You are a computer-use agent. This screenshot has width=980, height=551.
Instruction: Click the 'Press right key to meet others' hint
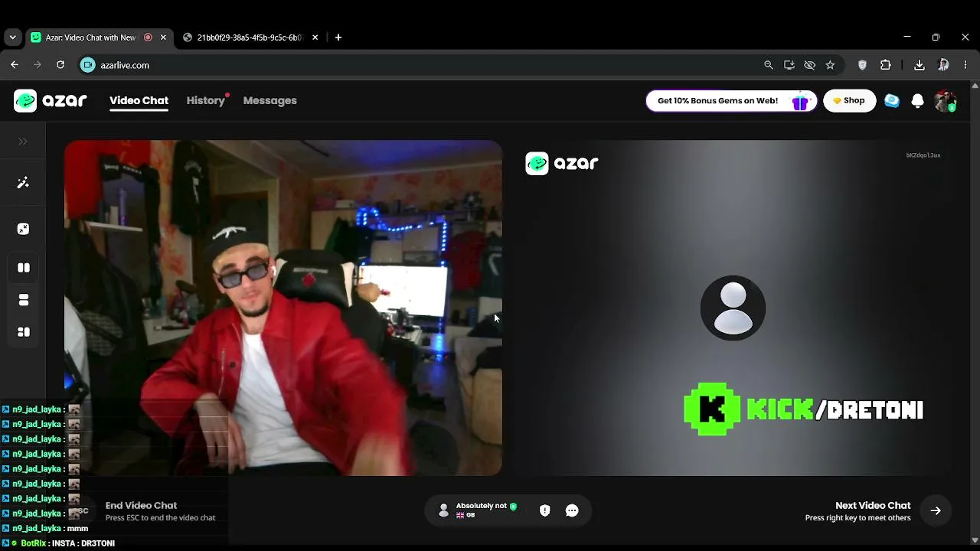[857, 518]
